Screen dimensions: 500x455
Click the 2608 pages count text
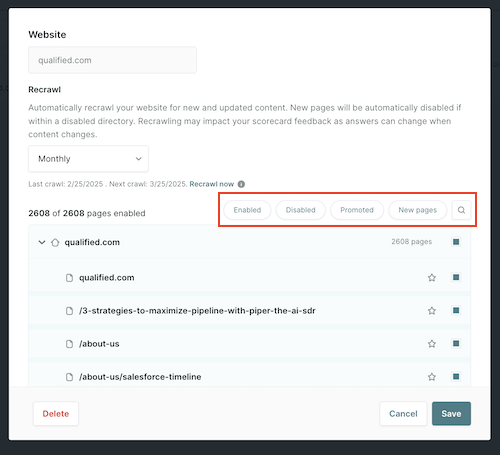(x=411, y=242)
